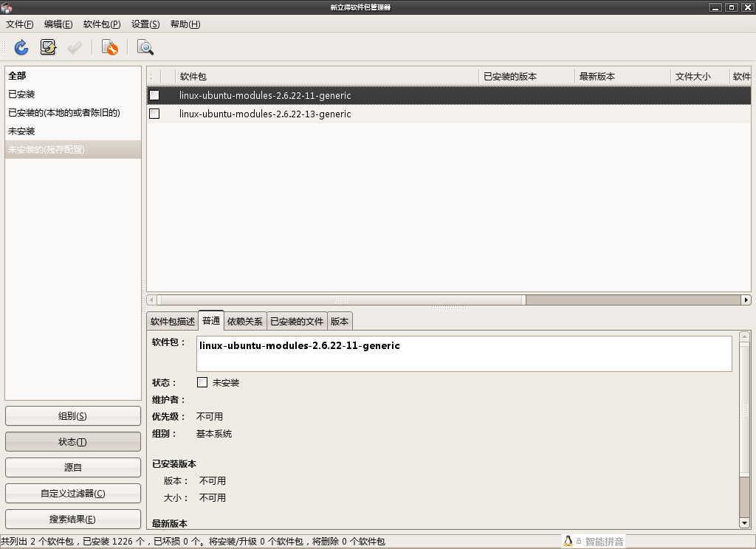Open the 编辑(E) menu

click(58, 24)
